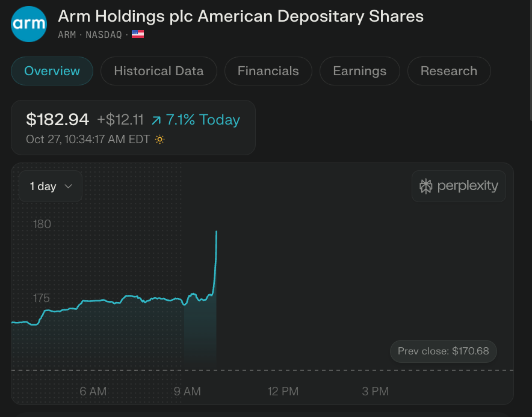Click the price spike at chart line's end
Viewport: 532px width, 417px height.
[216, 233]
